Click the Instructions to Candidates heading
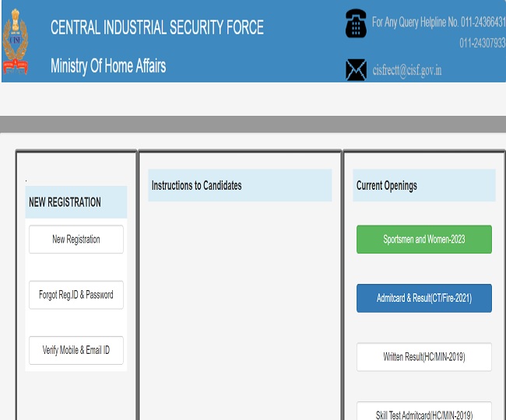 click(197, 186)
